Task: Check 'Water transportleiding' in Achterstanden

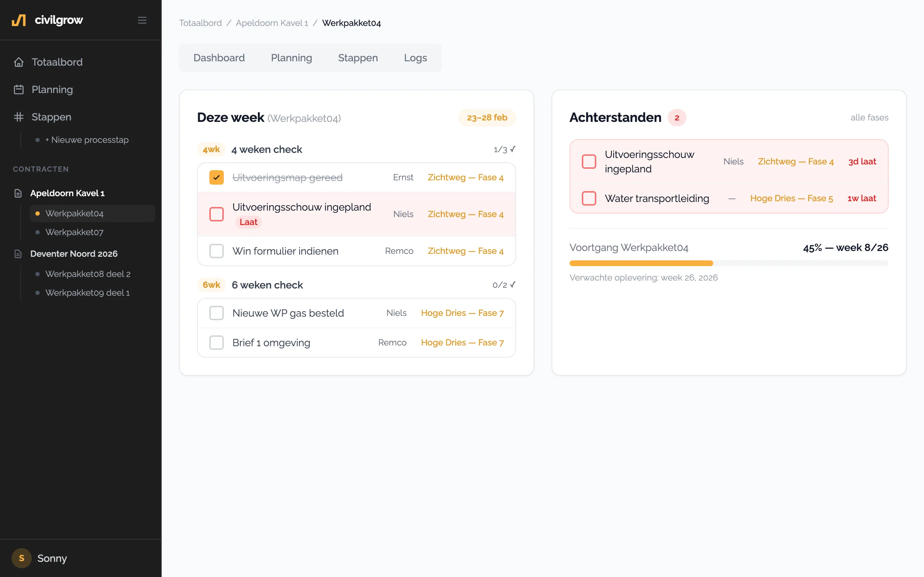Action: (589, 198)
